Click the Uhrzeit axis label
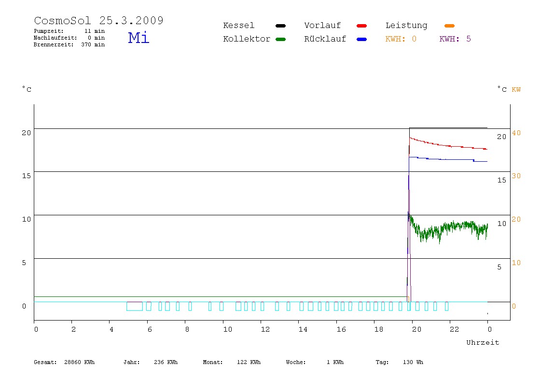This screenshot has height=392, width=554. click(483, 342)
